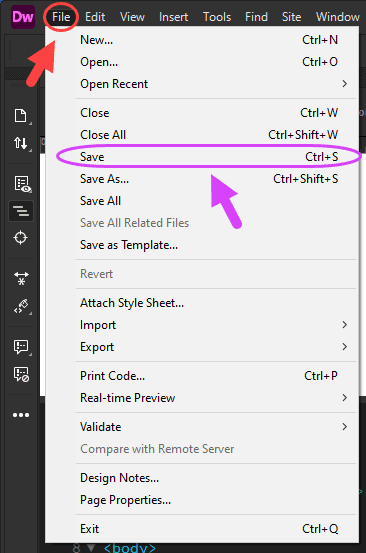The width and height of the screenshot is (366, 553).
Task: Click File Management up-down arrows icon
Action: pos(20,143)
